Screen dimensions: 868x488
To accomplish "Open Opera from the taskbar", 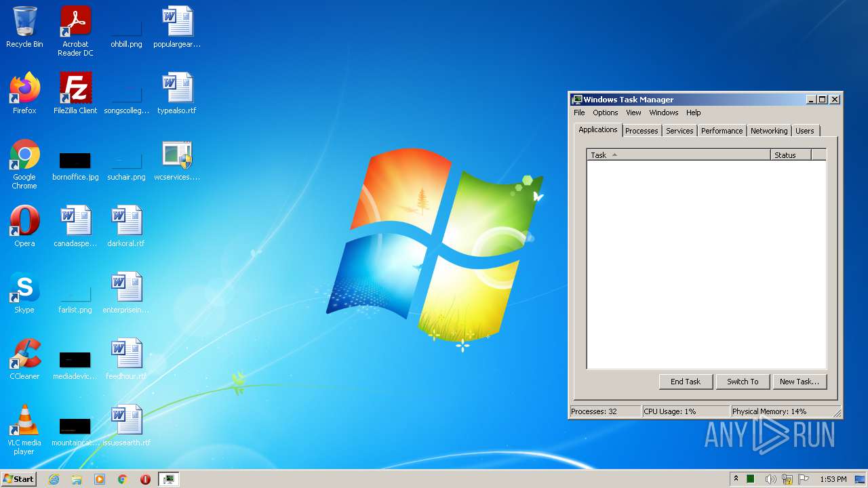I will (x=145, y=479).
